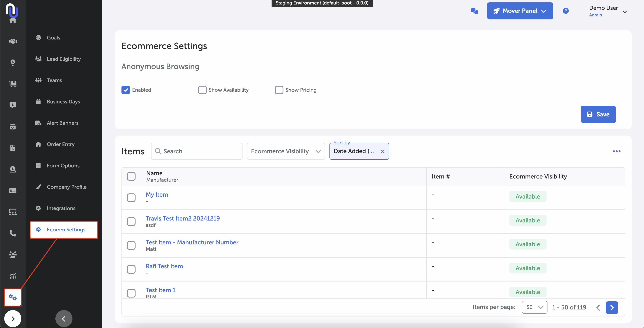Image resolution: width=644 pixels, height=328 pixels.
Task: Click the items Search field
Action: pos(196,151)
